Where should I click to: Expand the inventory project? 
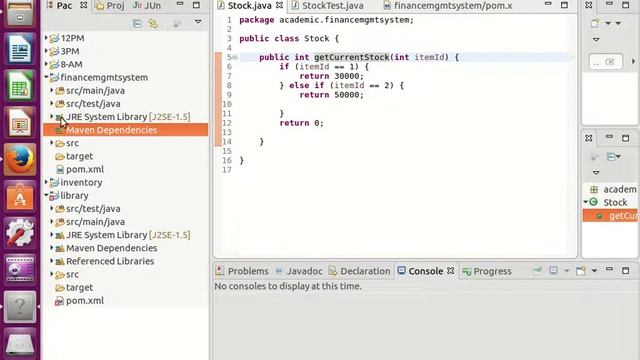coord(46,182)
